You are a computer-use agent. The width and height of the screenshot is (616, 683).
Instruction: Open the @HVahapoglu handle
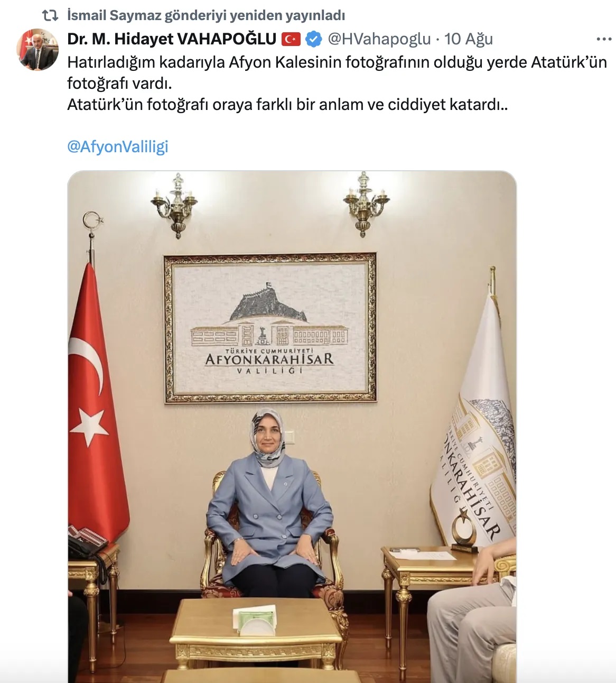[379, 39]
